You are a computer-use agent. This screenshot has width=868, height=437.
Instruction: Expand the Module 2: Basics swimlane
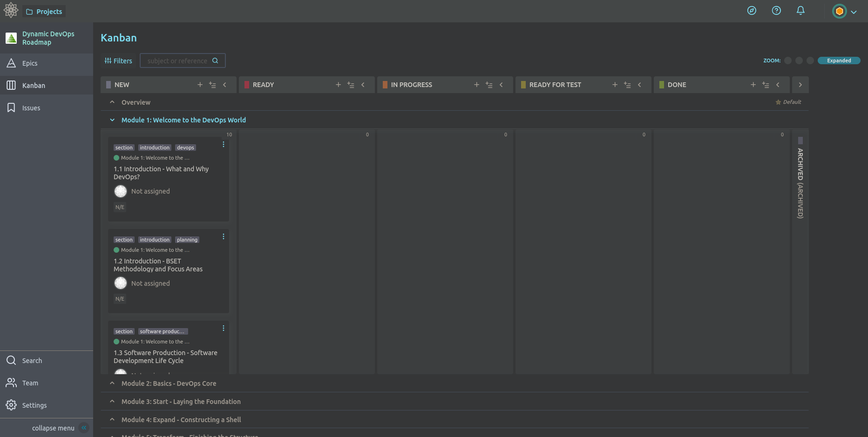pos(112,383)
